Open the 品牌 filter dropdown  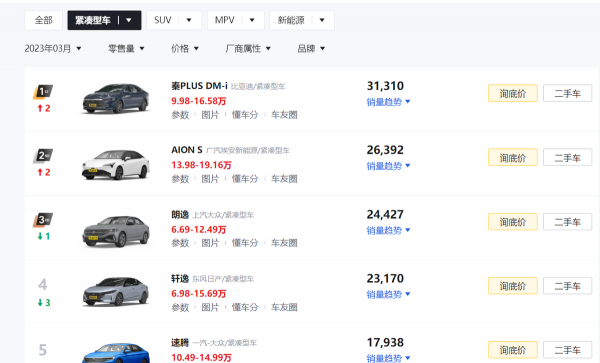click(311, 49)
